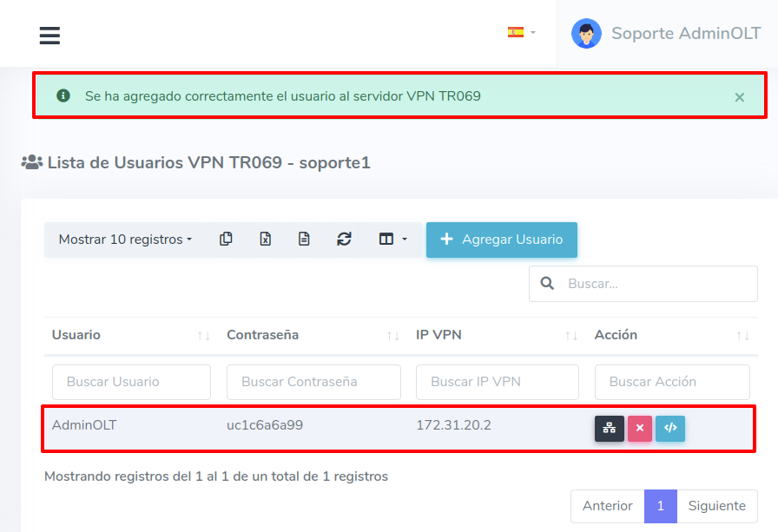Focus the Buscar search field

click(656, 284)
